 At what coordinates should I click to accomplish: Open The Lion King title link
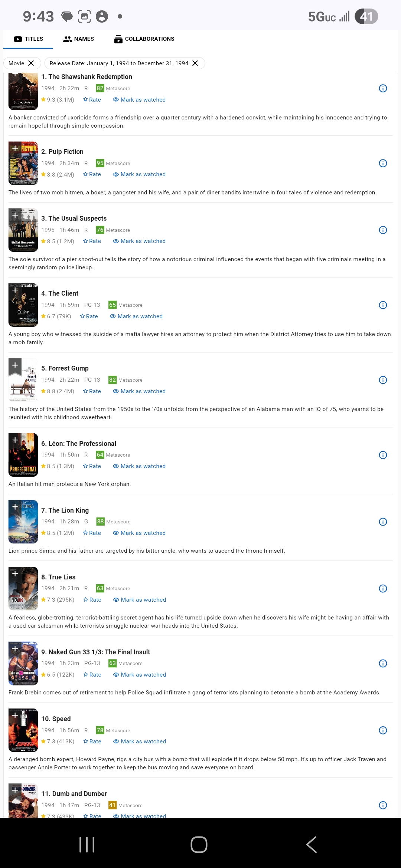point(65,510)
